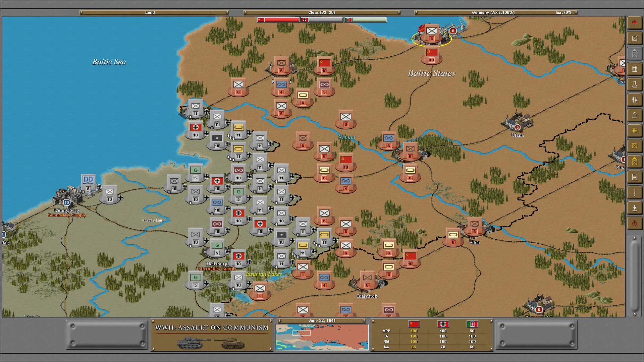Select Soviet HQ below the highlighted unit

click(x=432, y=55)
